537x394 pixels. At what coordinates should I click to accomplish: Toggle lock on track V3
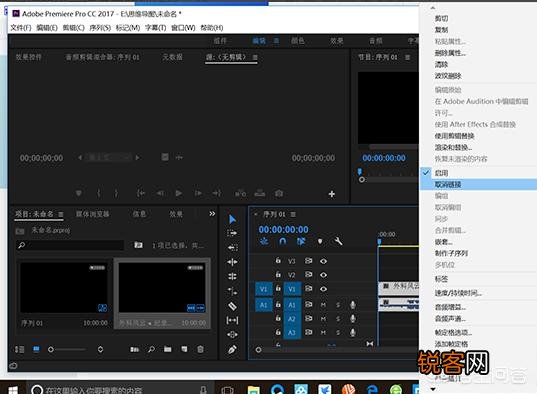[278, 261]
